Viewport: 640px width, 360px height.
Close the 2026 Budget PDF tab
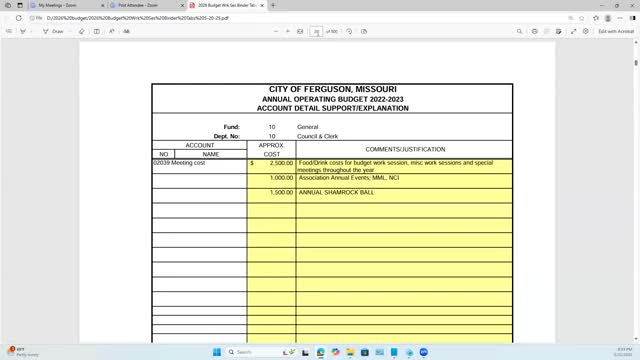point(262,5)
